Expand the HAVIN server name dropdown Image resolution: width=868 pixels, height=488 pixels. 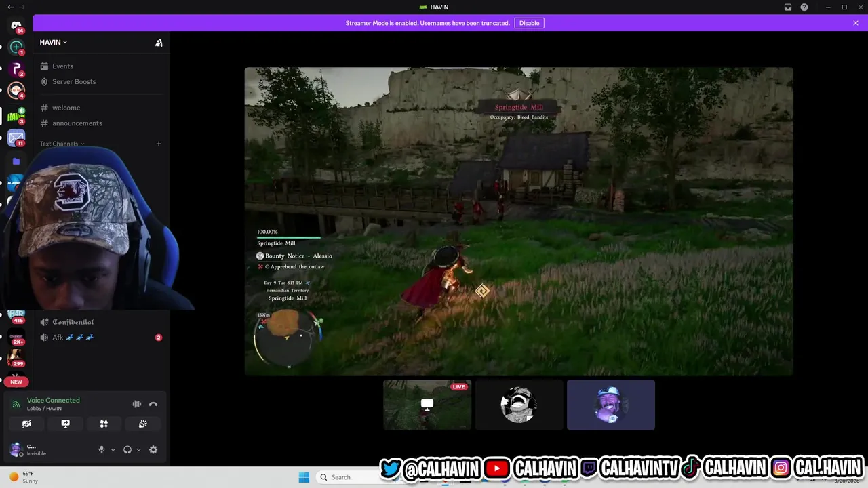(x=54, y=42)
